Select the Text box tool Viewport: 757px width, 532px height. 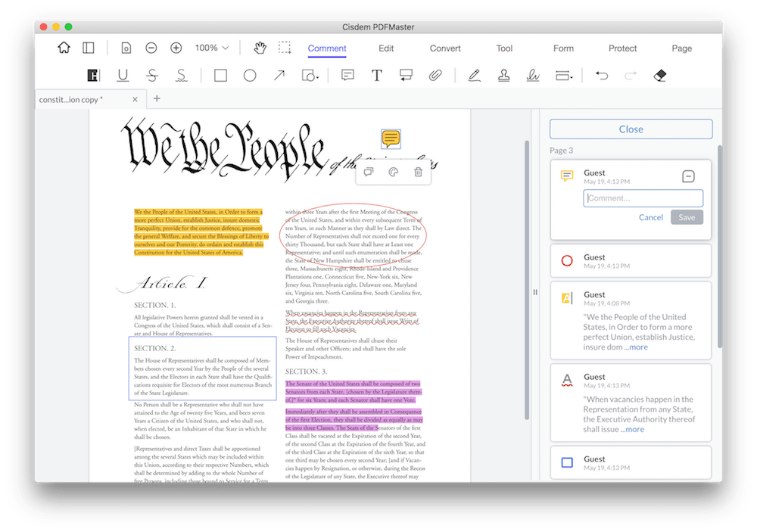[376, 76]
